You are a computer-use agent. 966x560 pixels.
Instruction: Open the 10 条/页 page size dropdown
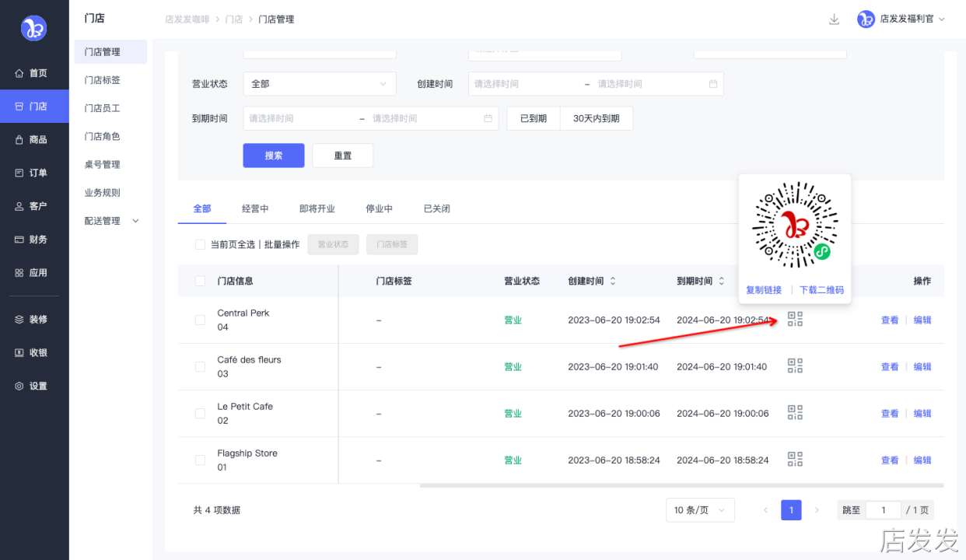[x=700, y=510]
